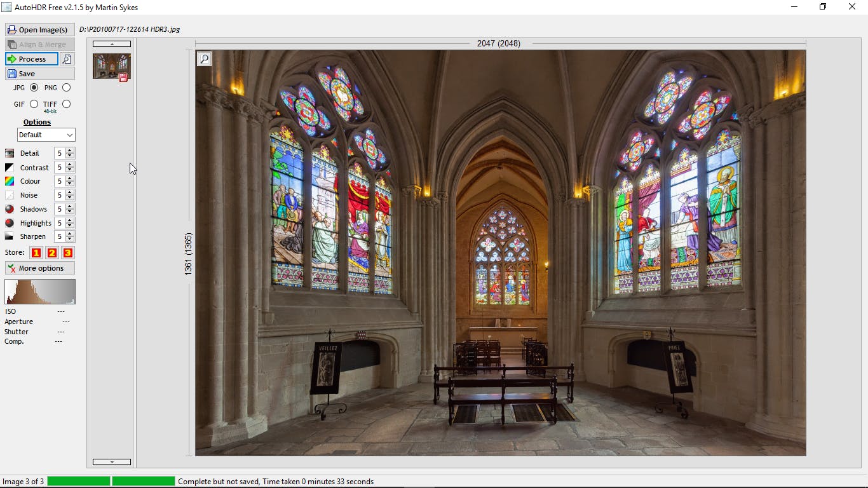Decrease the Shadows value by one
868x488 pixels.
click(70, 212)
